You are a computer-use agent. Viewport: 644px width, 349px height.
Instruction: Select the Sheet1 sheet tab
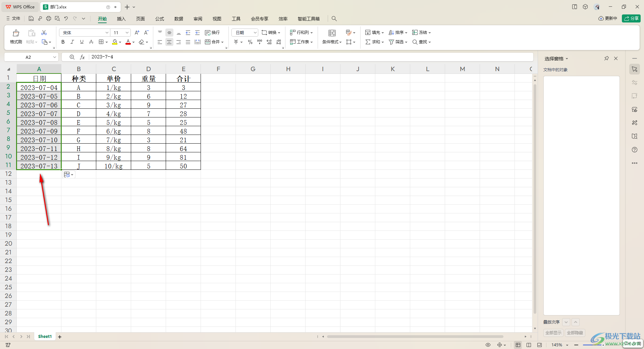pos(45,337)
